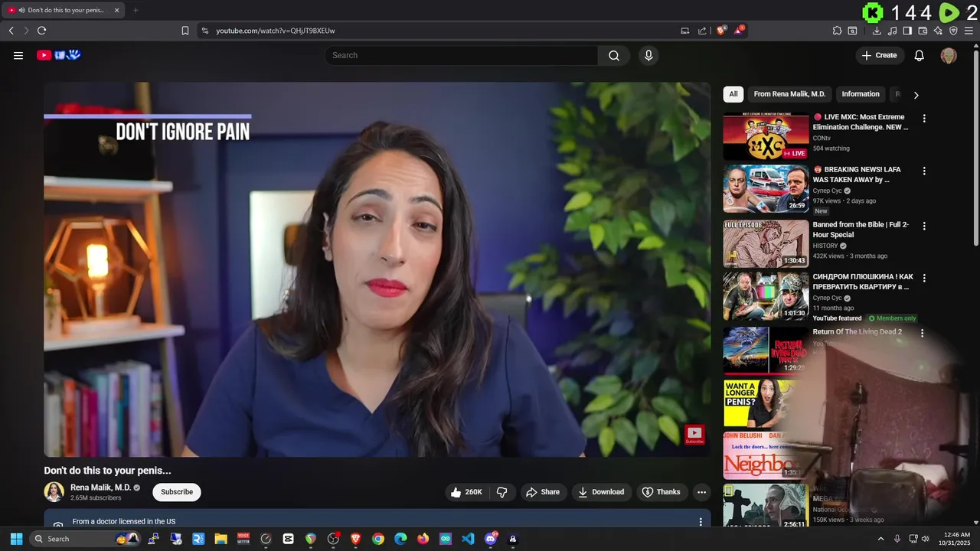Download the video
980x551 pixels.
pyautogui.click(x=601, y=492)
